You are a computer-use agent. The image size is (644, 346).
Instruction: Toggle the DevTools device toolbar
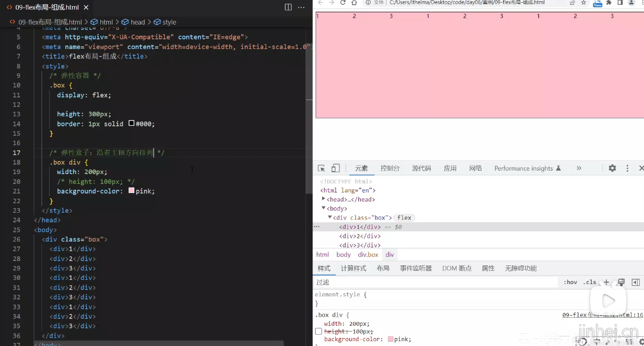tap(335, 168)
